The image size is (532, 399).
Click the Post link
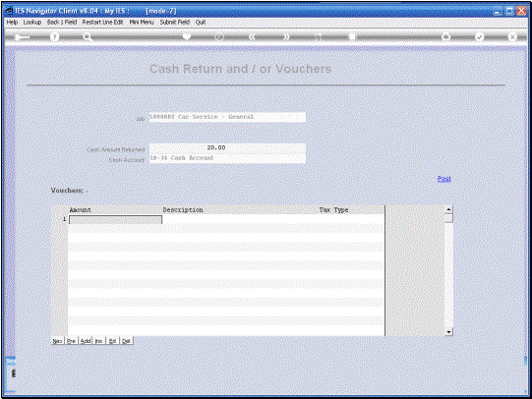click(443, 179)
